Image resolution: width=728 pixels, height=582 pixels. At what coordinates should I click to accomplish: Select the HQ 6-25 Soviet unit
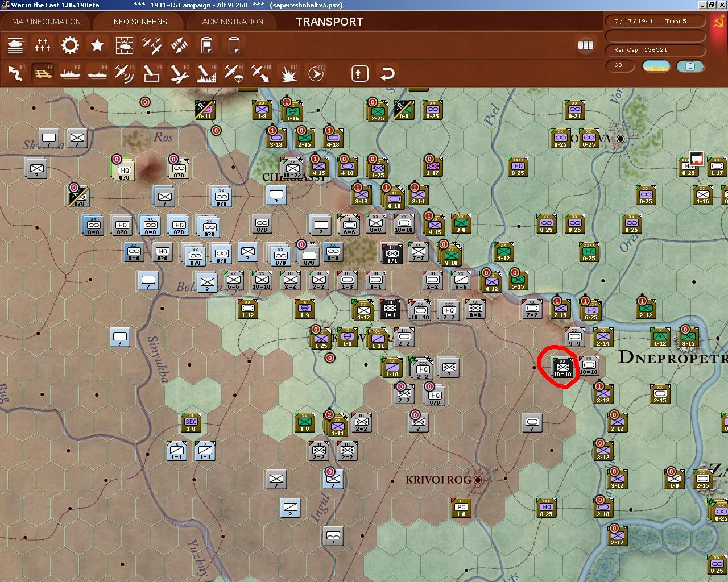click(x=590, y=310)
